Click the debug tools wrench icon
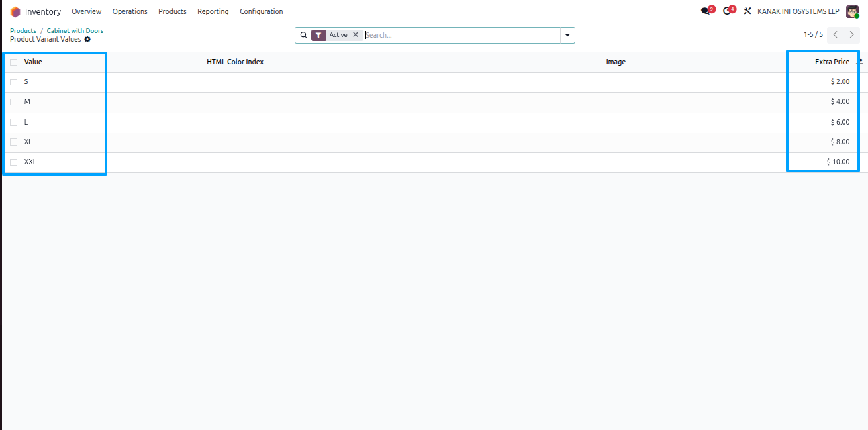This screenshot has height=430, width=868. point(747,11)
